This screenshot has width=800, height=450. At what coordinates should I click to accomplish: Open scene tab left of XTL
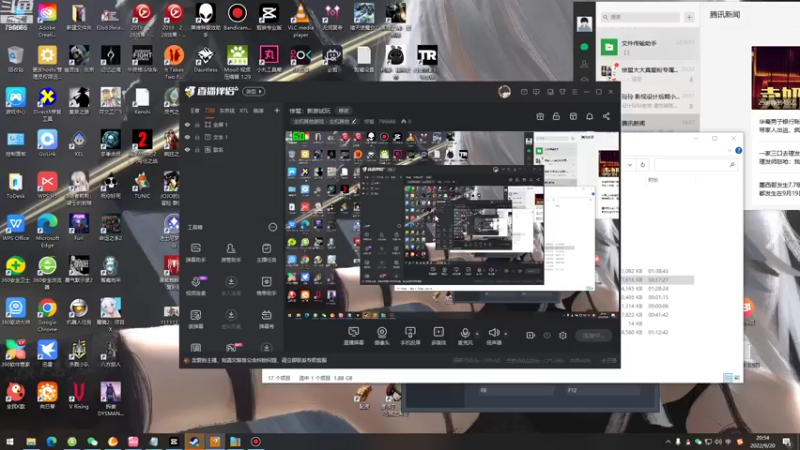[227, 111]
